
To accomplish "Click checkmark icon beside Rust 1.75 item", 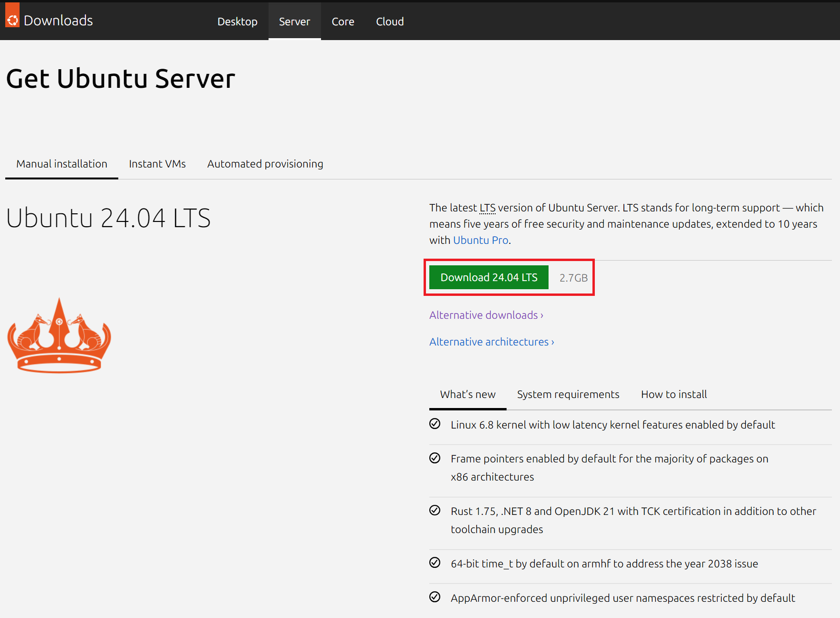I will [435, 511].
